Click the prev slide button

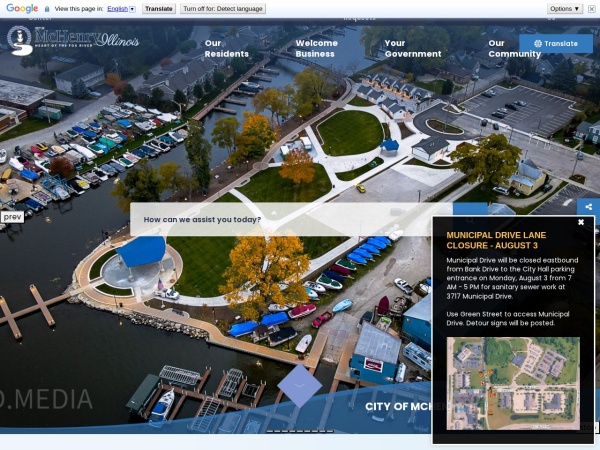click(12, 217)
